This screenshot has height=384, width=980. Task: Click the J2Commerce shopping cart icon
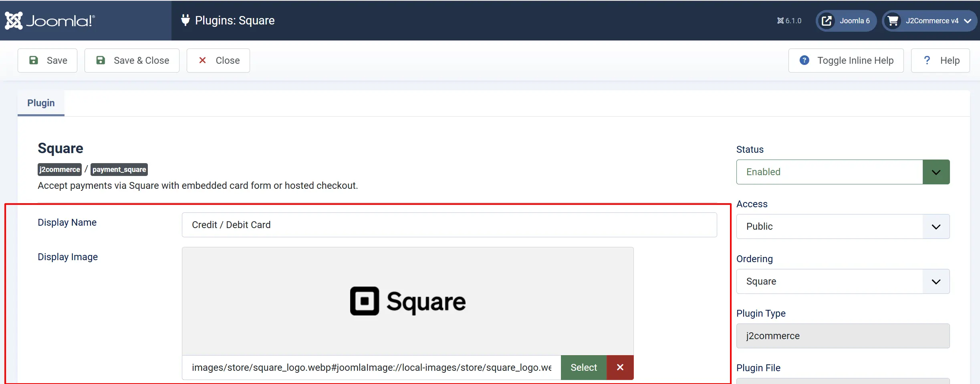(x=893, y=20)
